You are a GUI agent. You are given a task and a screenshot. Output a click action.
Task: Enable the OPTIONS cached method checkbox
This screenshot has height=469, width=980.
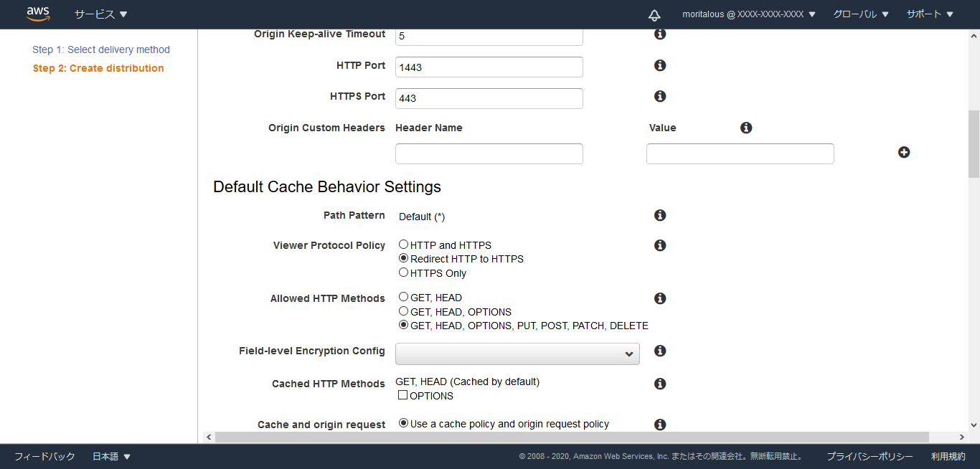(x=402, y=395)
